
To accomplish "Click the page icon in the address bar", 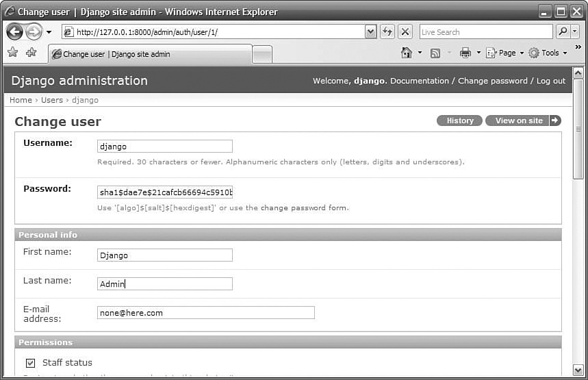I will (x=68, y=32).
